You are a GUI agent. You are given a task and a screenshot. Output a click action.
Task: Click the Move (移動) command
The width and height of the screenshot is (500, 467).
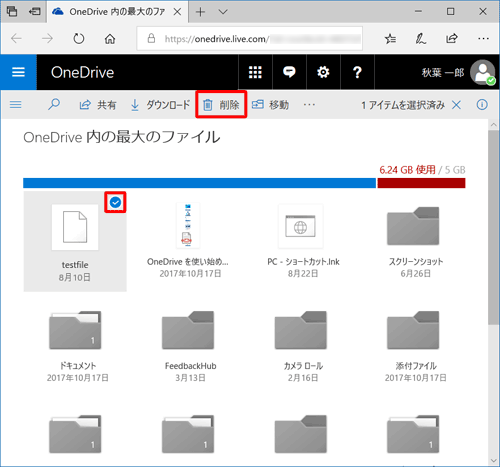pos(270,105)
